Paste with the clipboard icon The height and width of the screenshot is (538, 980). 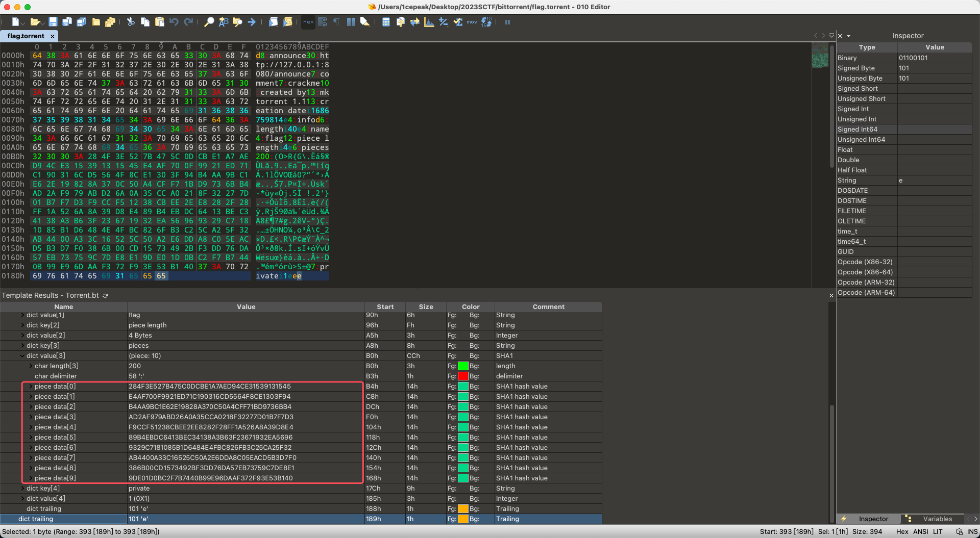[160, 22]
